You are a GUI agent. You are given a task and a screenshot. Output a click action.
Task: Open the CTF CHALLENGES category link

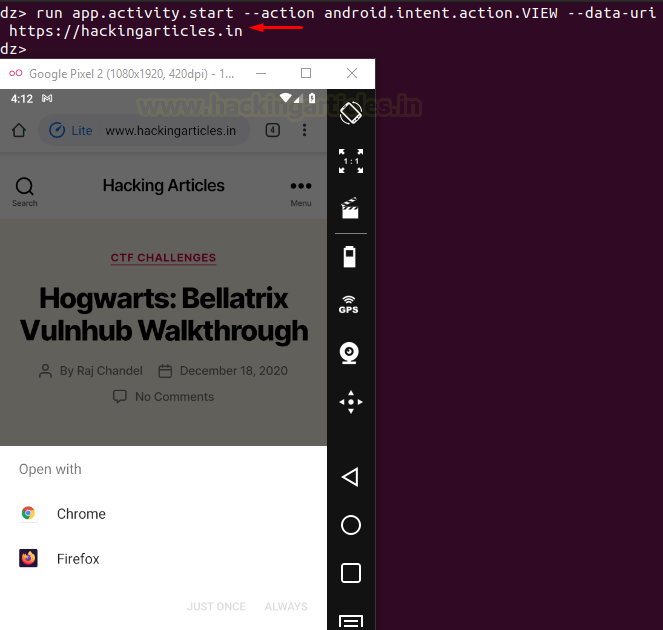pyautogui.click(x=163, y=257)
